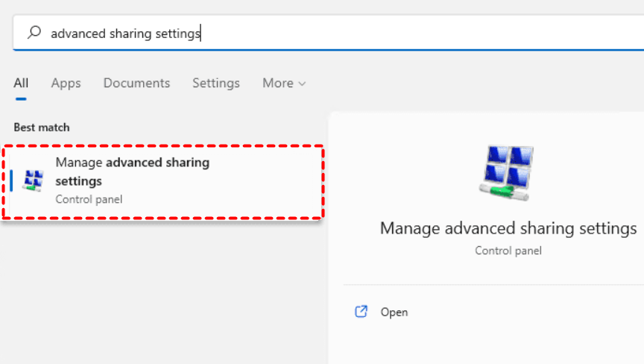644x364 pixels.
Task: Switch to the Settings tab
Action: 216,84
